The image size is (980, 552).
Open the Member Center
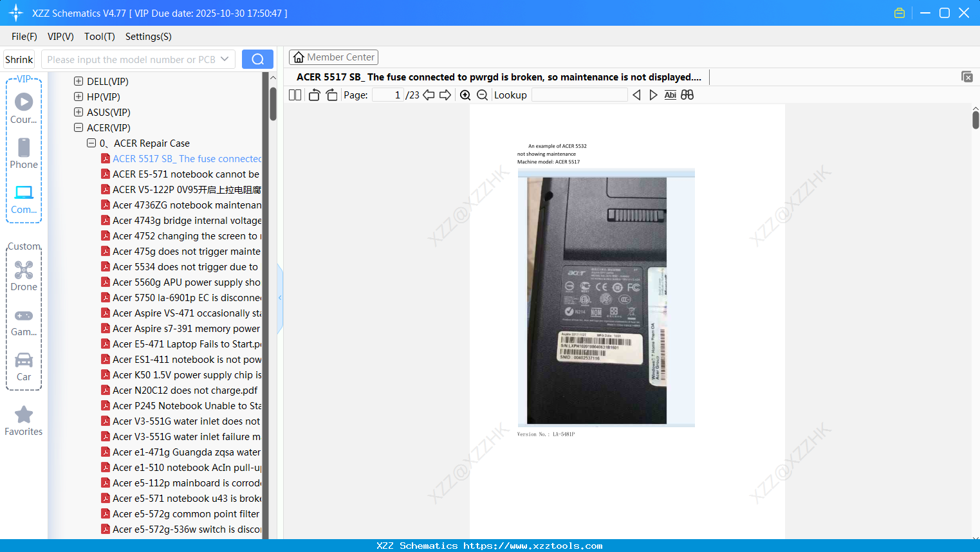click(333, 57)
